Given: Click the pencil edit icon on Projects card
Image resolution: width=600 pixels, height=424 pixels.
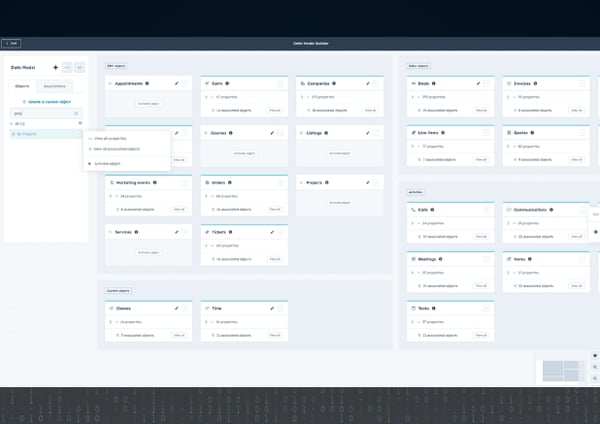Looking at the screenshot, I should [x=368, y=182].
